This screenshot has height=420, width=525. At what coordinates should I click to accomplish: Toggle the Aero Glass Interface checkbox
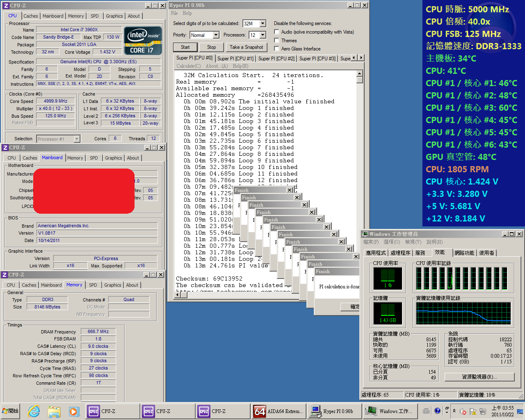click(277, 48)
